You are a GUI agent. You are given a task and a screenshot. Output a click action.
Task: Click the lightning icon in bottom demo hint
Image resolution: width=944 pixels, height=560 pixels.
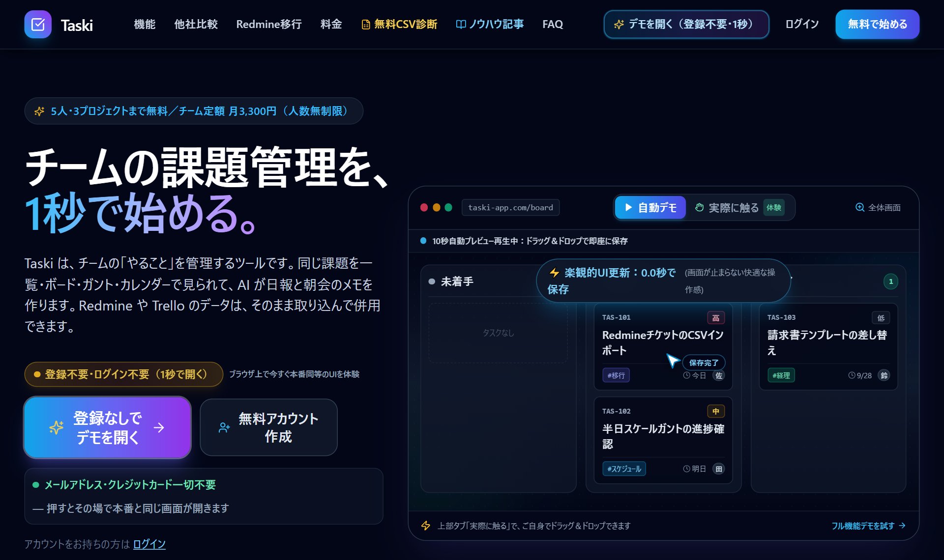point(426,526)
